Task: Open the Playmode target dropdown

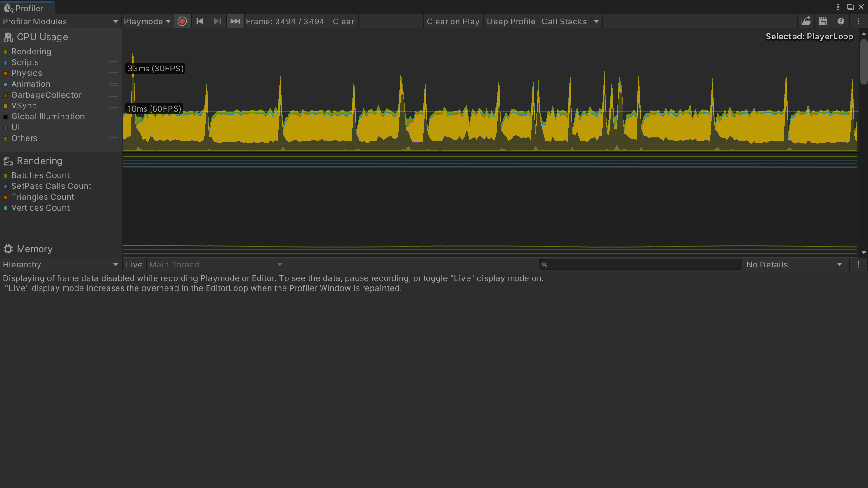Action: [x=147, y=21]
